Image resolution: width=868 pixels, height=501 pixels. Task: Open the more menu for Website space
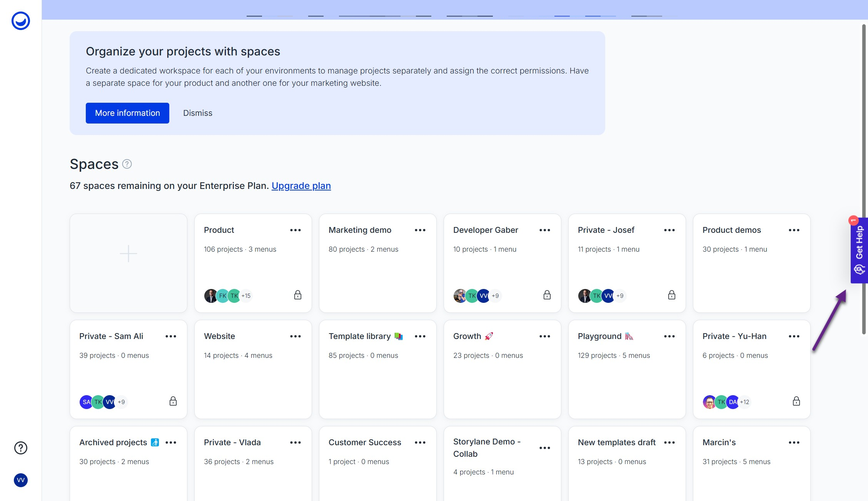click(x=295, y=336)
